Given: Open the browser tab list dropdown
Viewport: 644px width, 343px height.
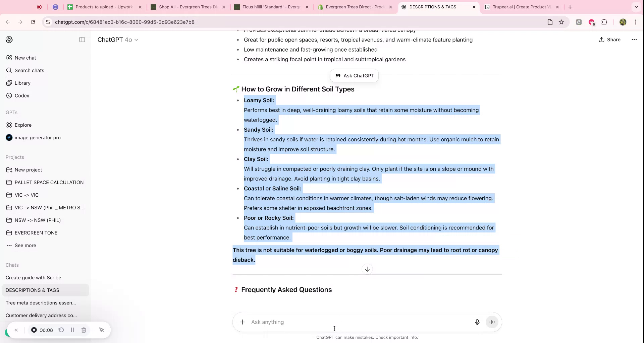Looking at the screenshot, I should [x=636, y=7].
